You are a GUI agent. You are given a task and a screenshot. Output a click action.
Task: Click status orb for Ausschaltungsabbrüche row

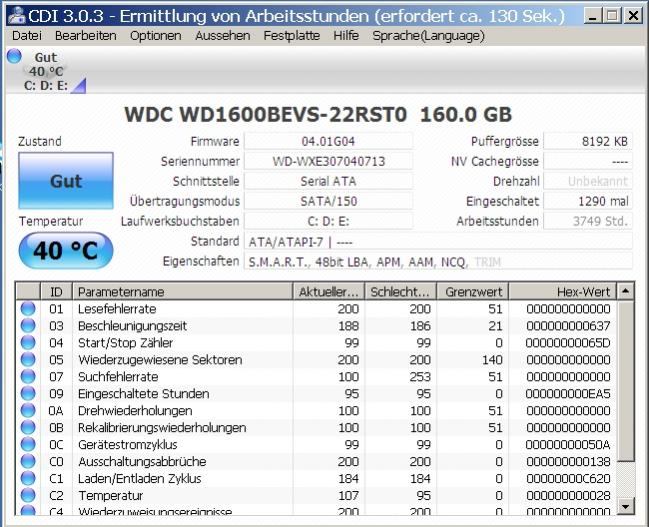[x=28, y=462]
